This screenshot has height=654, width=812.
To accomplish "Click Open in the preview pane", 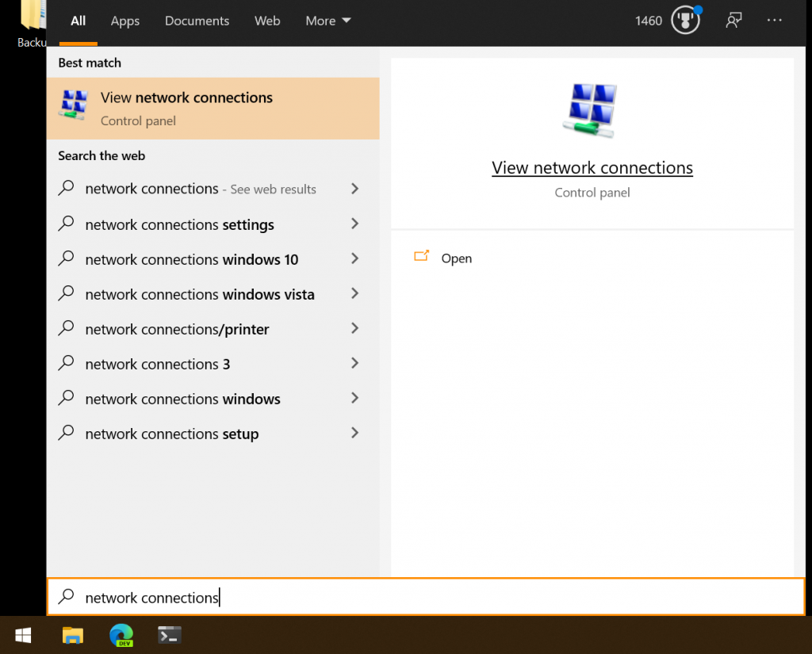I will tap(456, 258).
